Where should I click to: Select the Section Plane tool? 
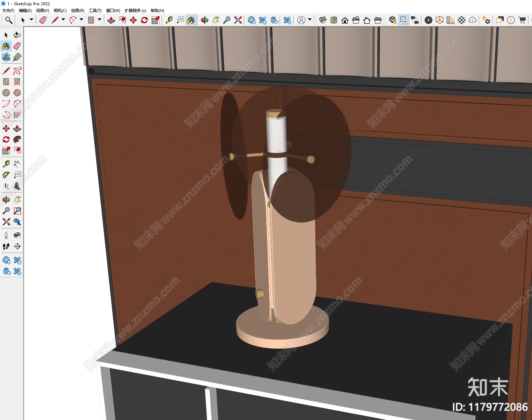click(x=17, y=246)
